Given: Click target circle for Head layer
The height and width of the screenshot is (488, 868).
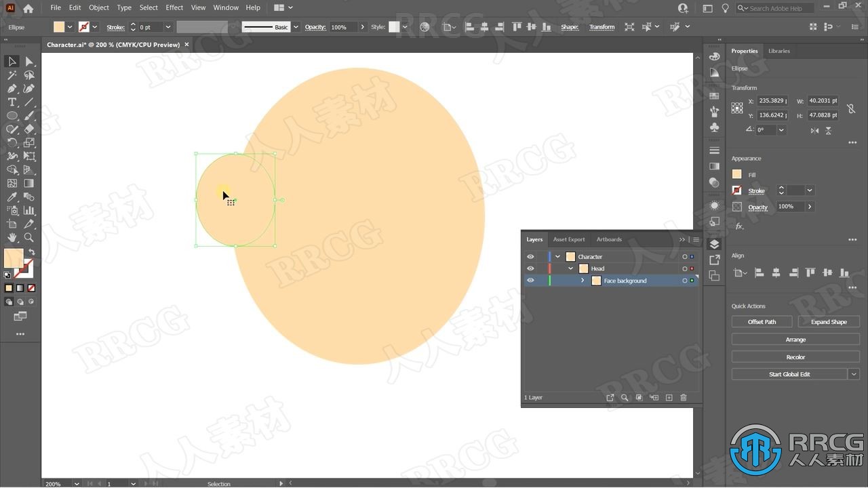Looking at the screenshot, I should (684, 269).
